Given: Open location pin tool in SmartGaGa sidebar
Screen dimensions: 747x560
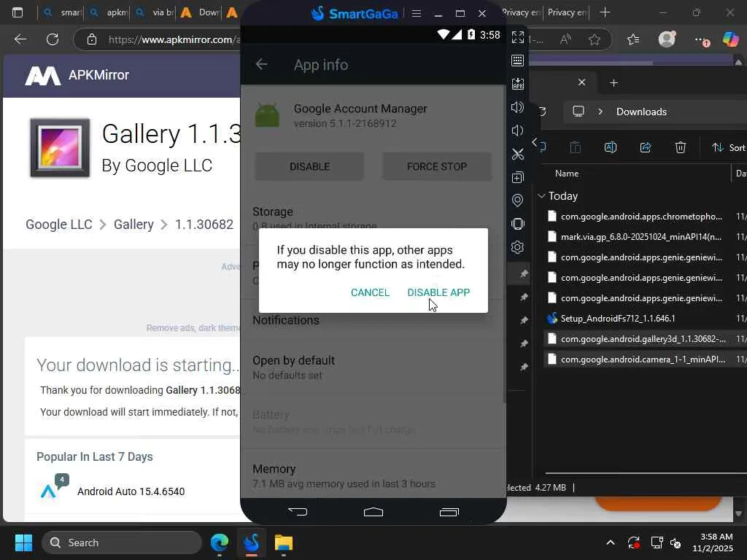Looking at the screenshot, I should (x=517, y=200).
